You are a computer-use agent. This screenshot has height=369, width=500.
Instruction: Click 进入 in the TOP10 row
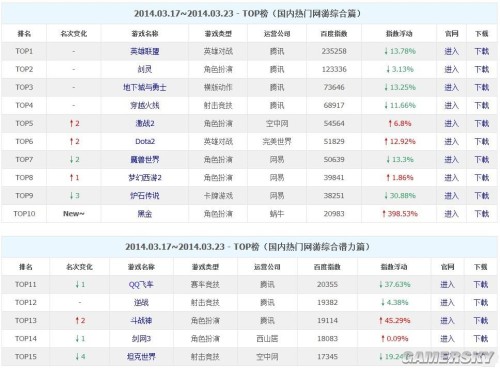click(x=451, y=214)
